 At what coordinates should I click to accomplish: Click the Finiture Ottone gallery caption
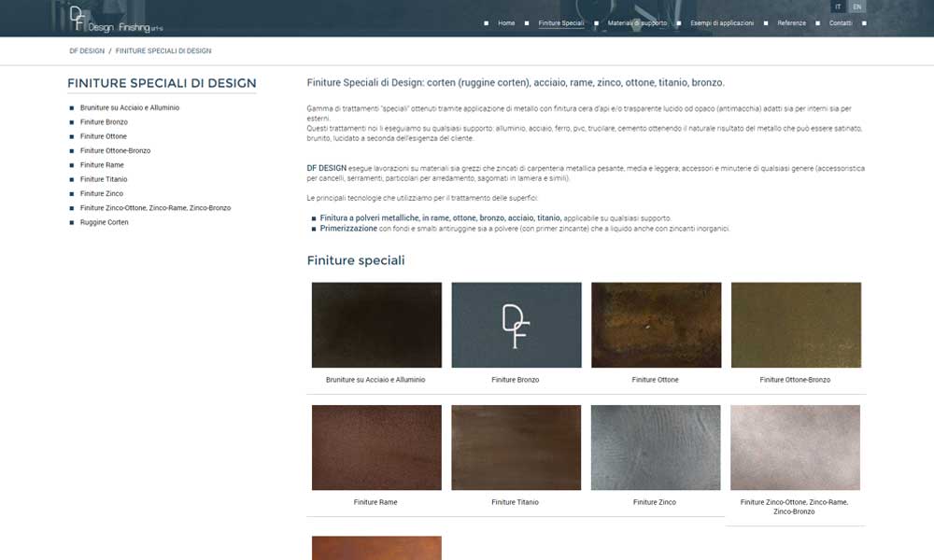coord(656,380)
